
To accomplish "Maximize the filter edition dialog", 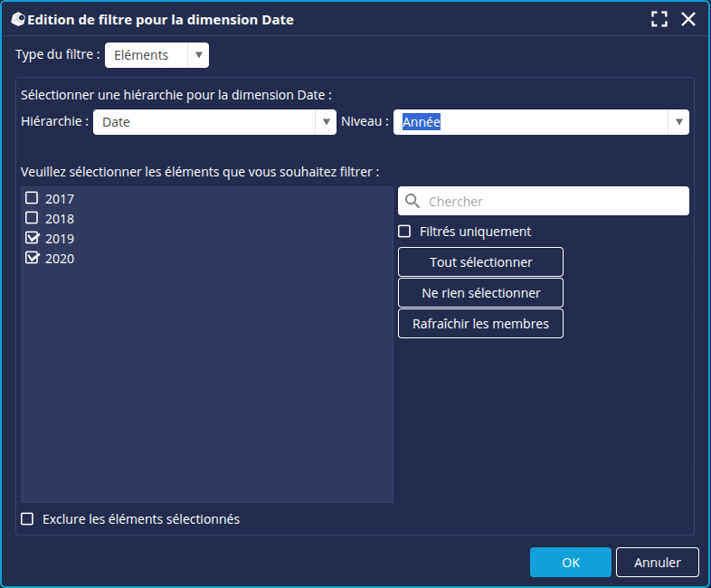I will (659, 19).
